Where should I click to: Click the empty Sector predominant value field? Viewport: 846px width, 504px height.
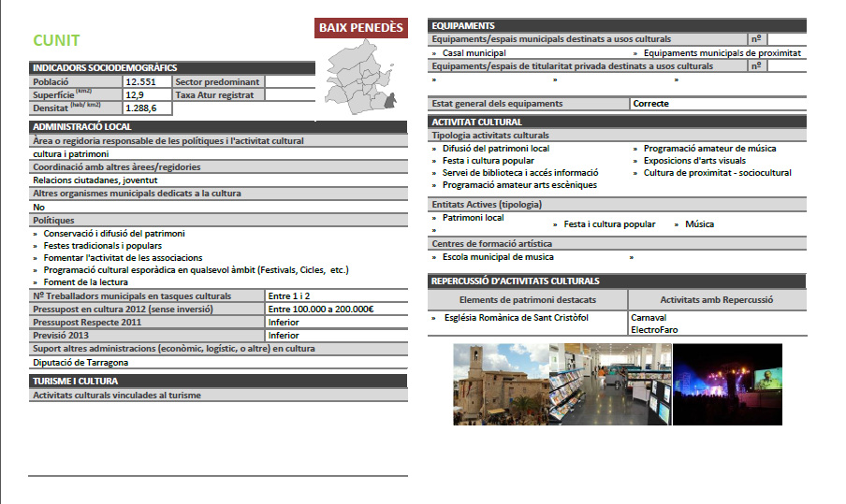[x=290, y=82]
